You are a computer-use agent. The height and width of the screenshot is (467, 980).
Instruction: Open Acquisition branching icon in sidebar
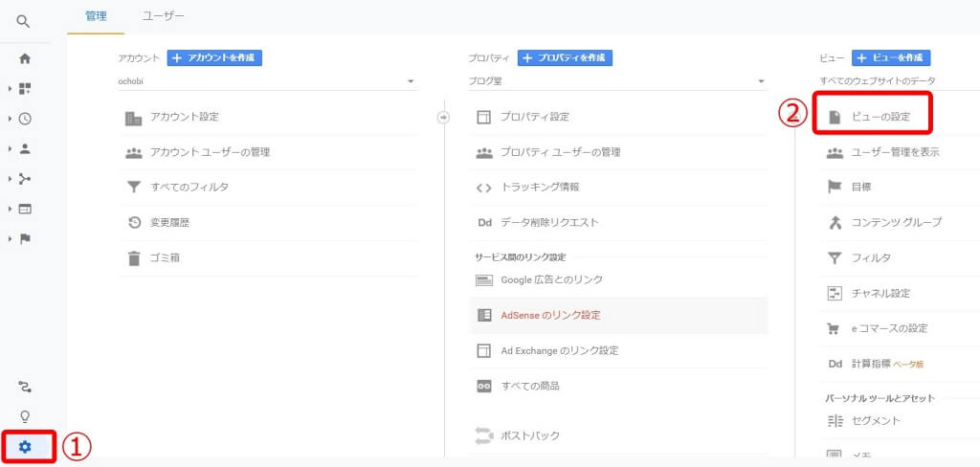(25, 179)
